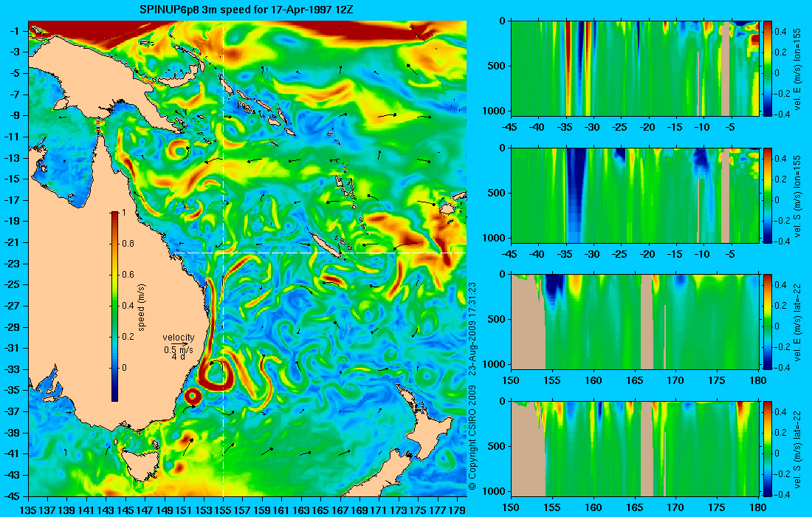Open the top vel. E lon=155 depth section plot
812x517 pixels.
pyautogui.click(x=634, y=69)
